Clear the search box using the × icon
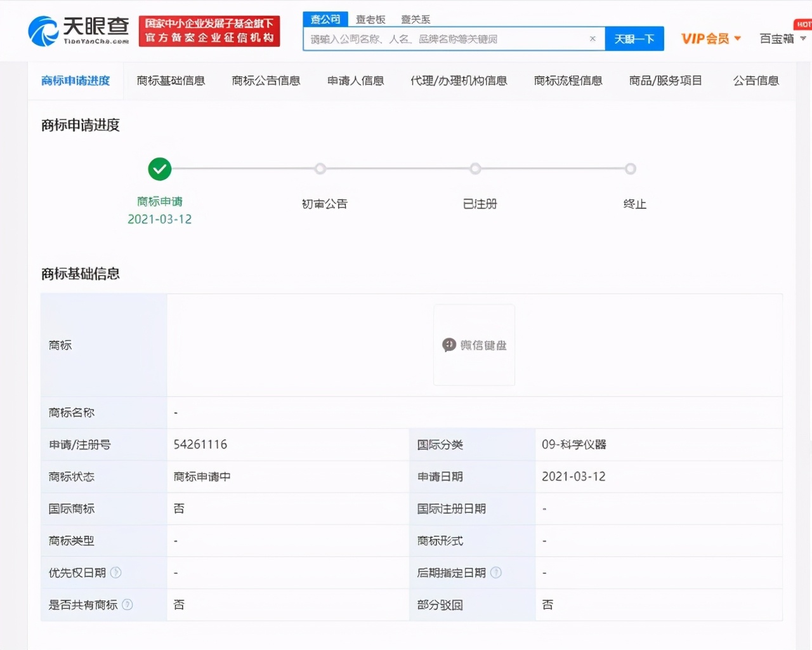The width and height of the screenshot is (812, 650). [593, 39]
